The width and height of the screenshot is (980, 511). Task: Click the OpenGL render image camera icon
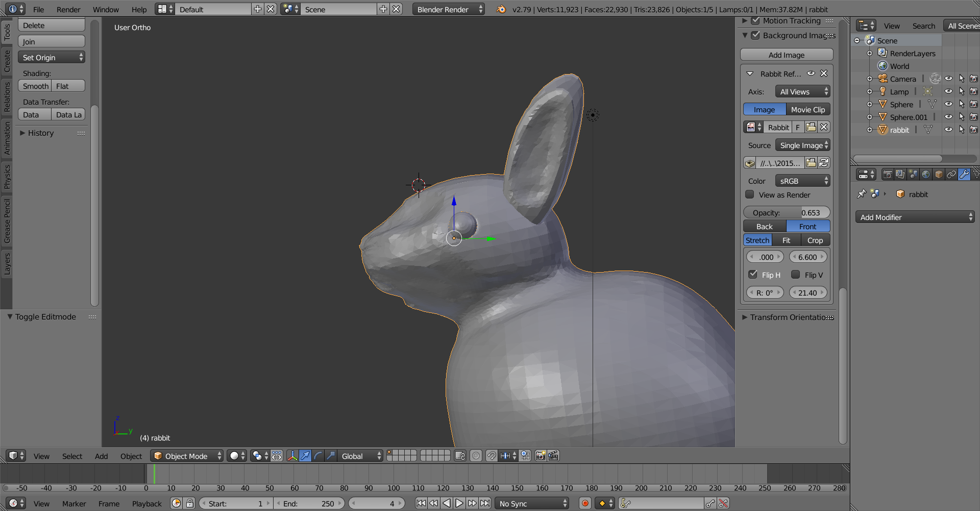(x=541, y=456)
